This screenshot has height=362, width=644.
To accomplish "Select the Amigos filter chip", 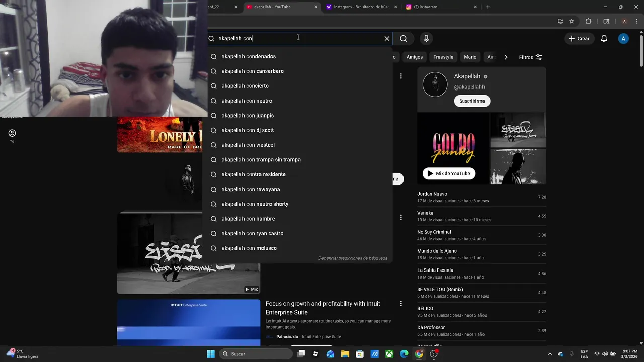I will [415, 57].
